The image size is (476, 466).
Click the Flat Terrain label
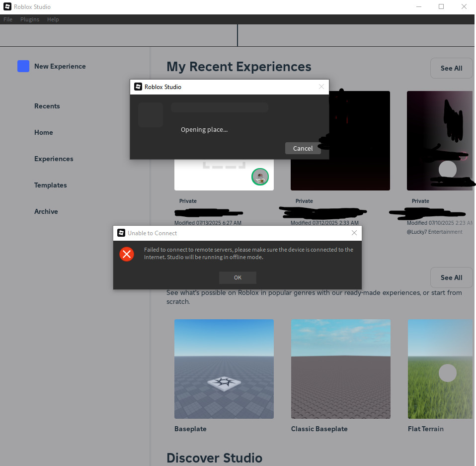426,429
